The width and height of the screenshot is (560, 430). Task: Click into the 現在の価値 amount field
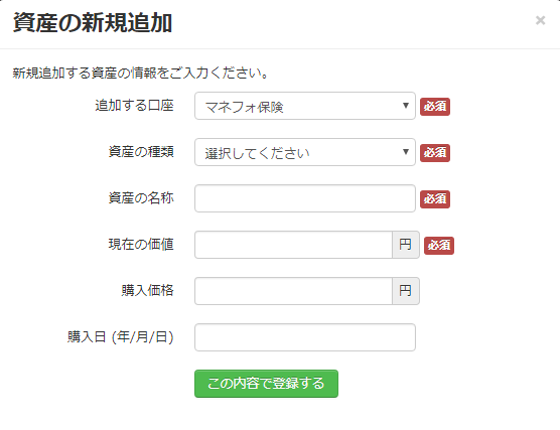293,245
